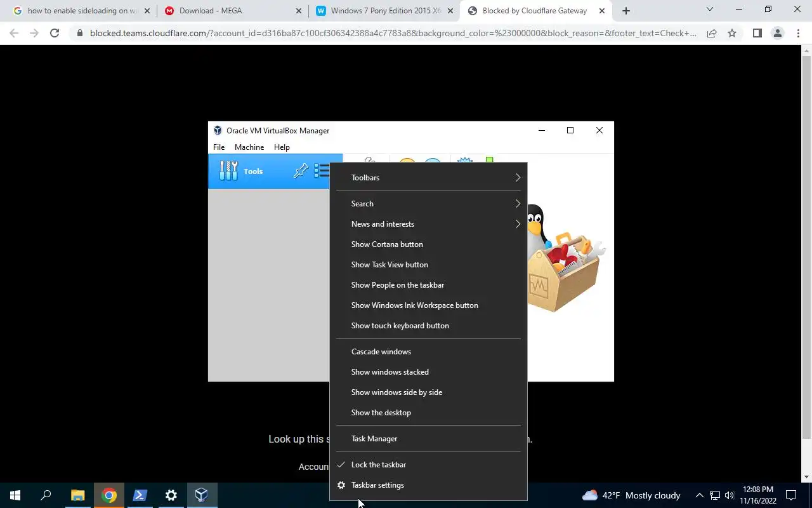Share this page from address bar
Screen dimensions: 812x508
[712, 33]
